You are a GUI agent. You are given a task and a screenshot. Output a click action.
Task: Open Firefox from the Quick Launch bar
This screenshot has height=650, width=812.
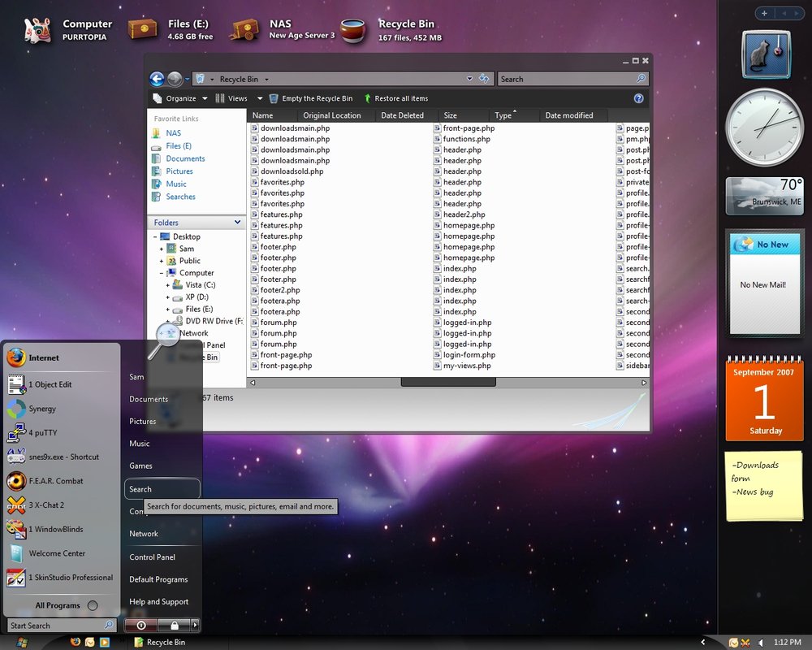76,642
